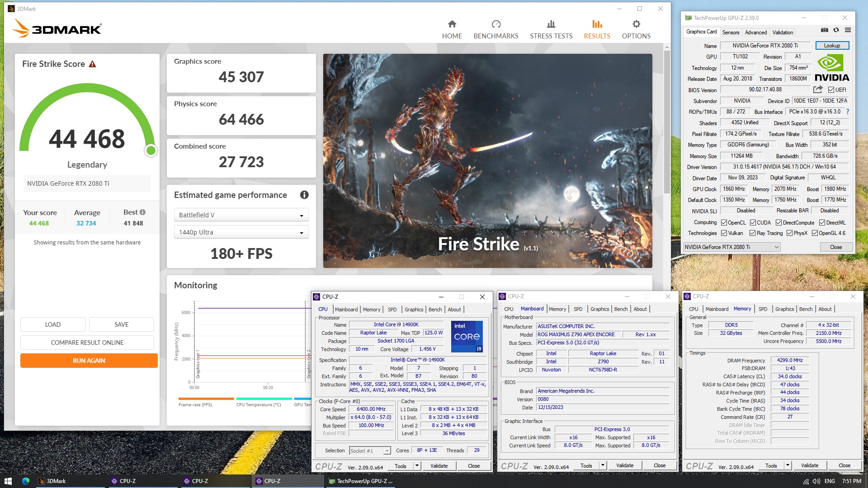Open STRESS TESTS section icon
Image resolution: width=868 pixels, height=488 pixels.
click(551, 24)
